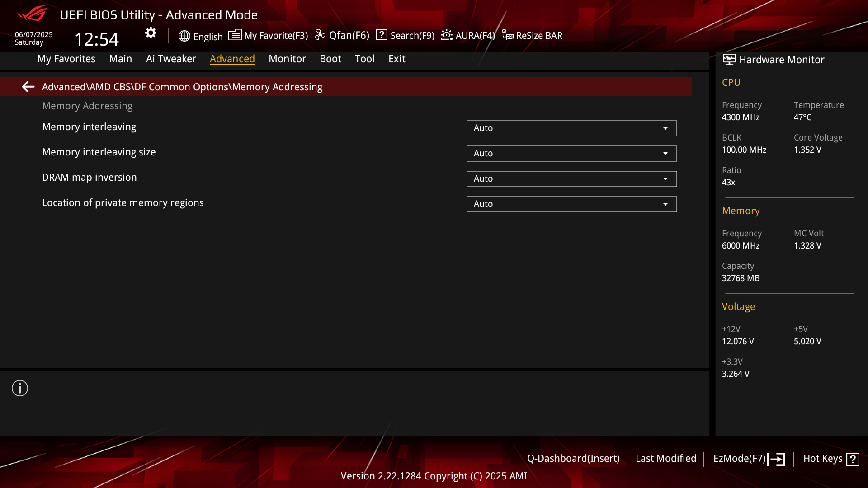
Task: Click the CPU temperature 47°C value
Action: (802, 117)
